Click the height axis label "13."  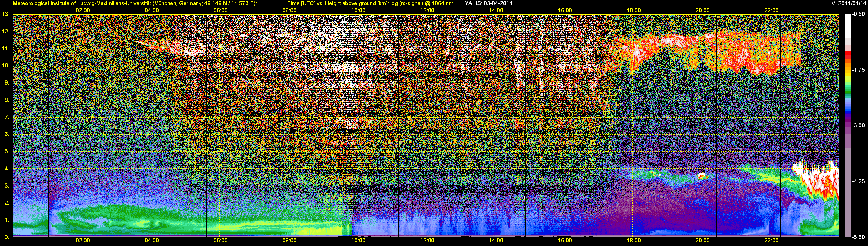(6, 14)
